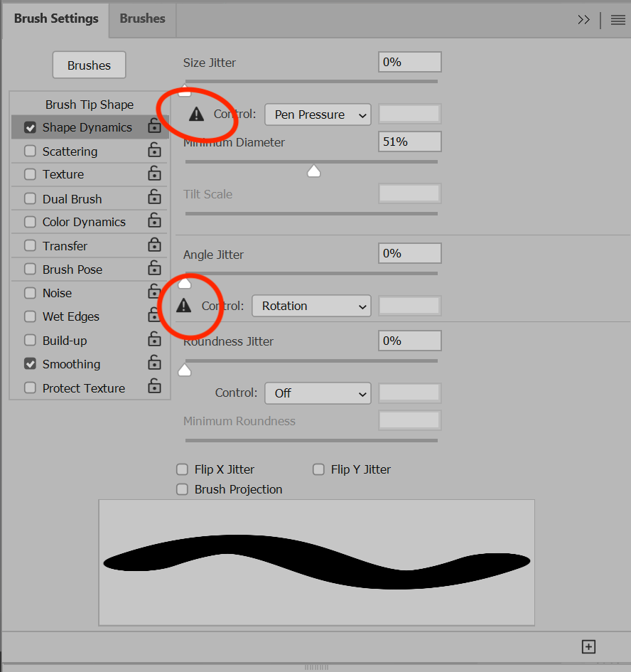Switch to the Brushes tab
Image resolution: width=631 pixels, height=672 pixels.
click(141, 18)
